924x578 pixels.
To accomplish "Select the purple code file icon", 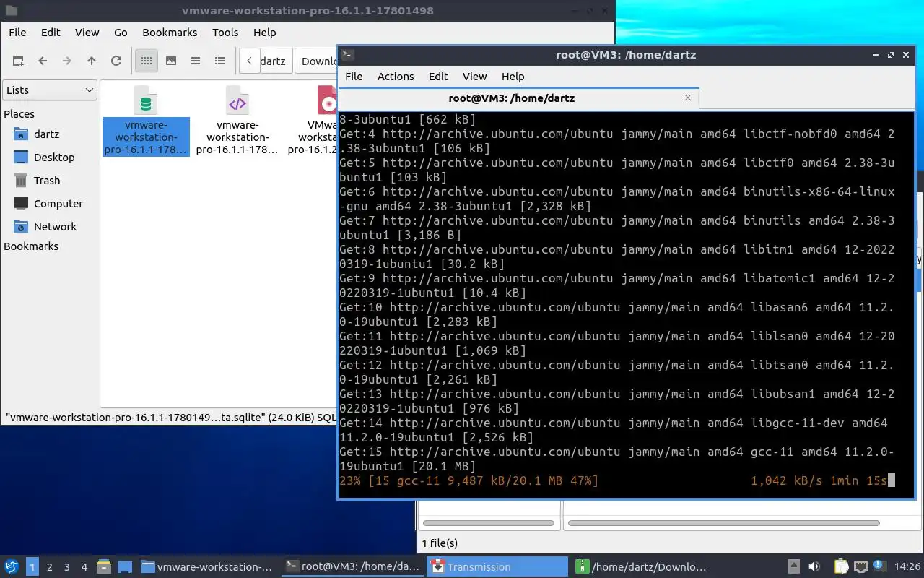I will point(237,120).
